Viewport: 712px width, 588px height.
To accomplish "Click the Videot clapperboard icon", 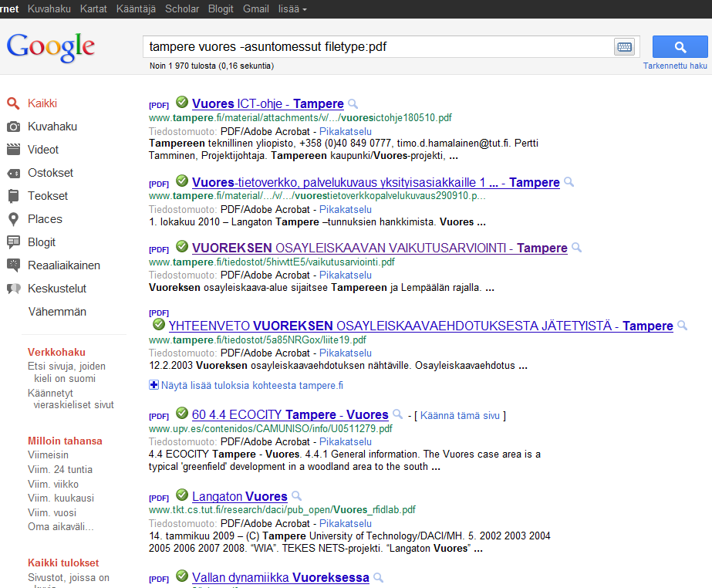I will coord(13,150).
